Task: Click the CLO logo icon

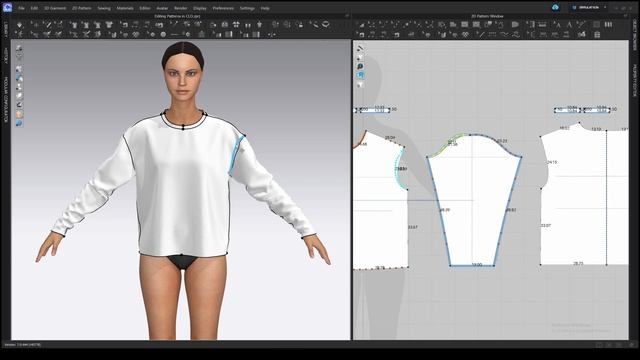Action: point(7,7)
